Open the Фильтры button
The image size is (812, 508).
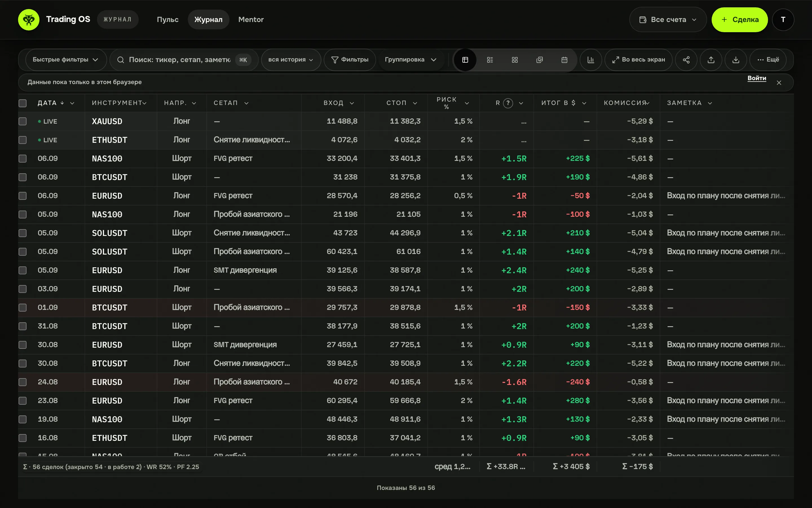[350, 60]
